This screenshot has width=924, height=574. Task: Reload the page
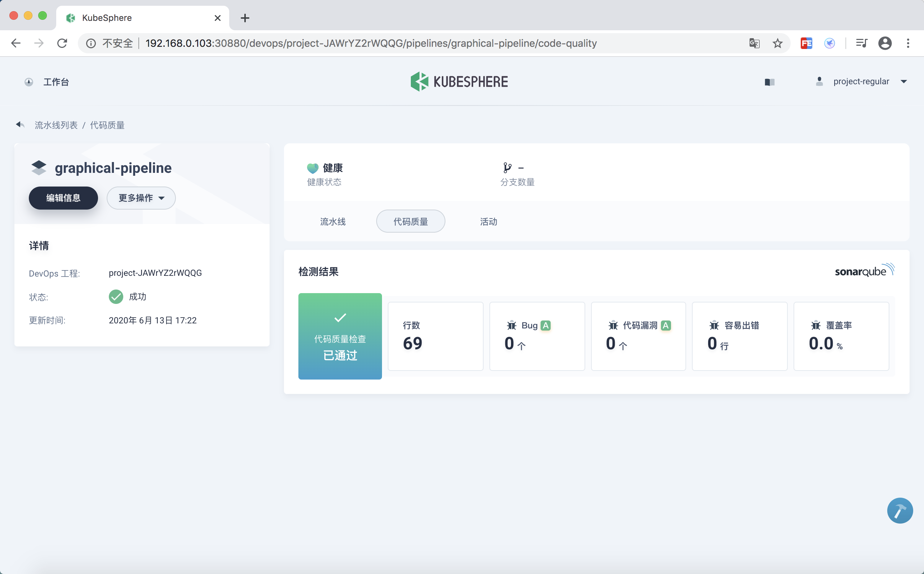pyautogui.click(x=62, y=43)
